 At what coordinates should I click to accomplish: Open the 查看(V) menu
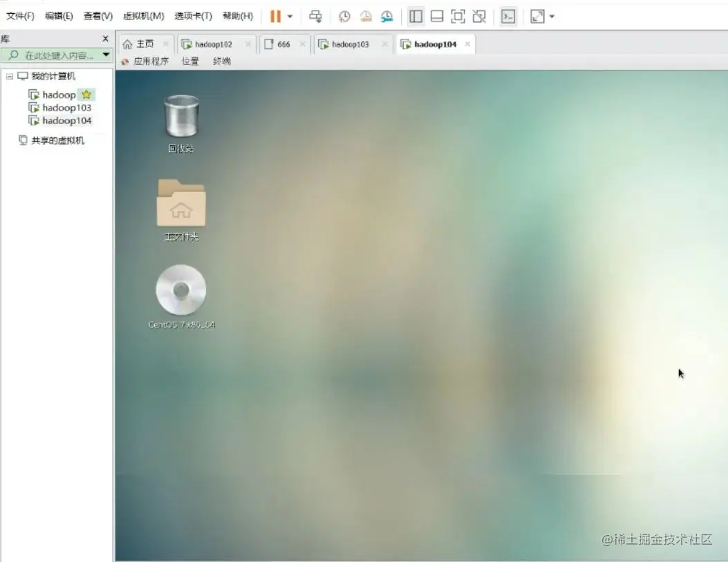click(x=98, y=16)
